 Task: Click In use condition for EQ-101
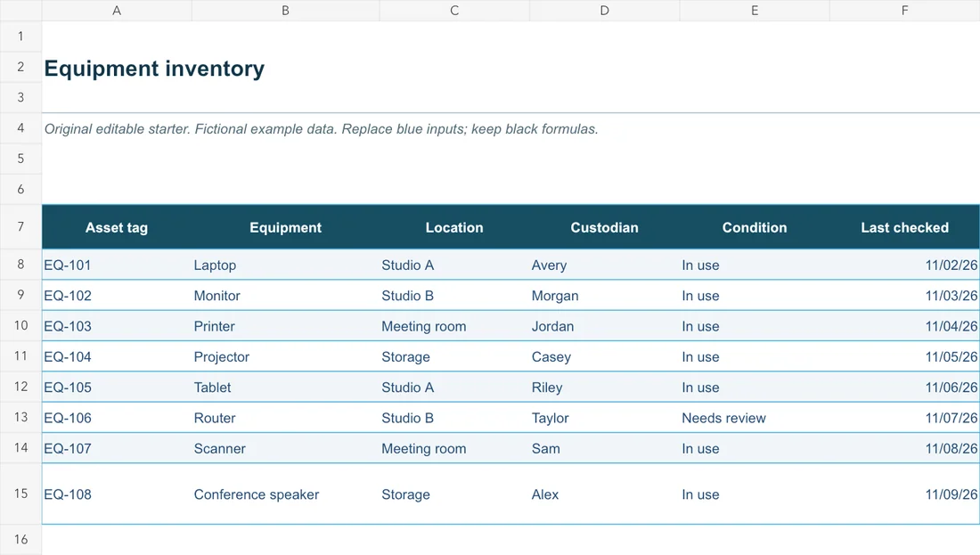[755, 265]
